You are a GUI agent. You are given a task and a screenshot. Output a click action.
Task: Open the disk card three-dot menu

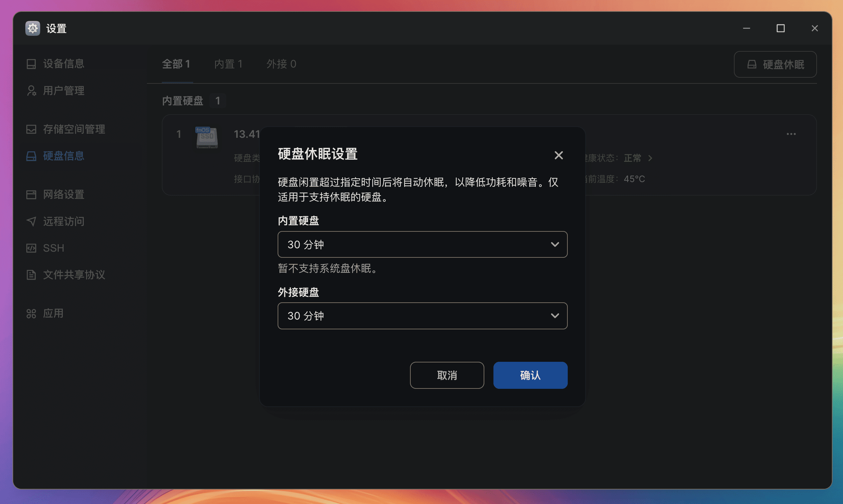791,134
